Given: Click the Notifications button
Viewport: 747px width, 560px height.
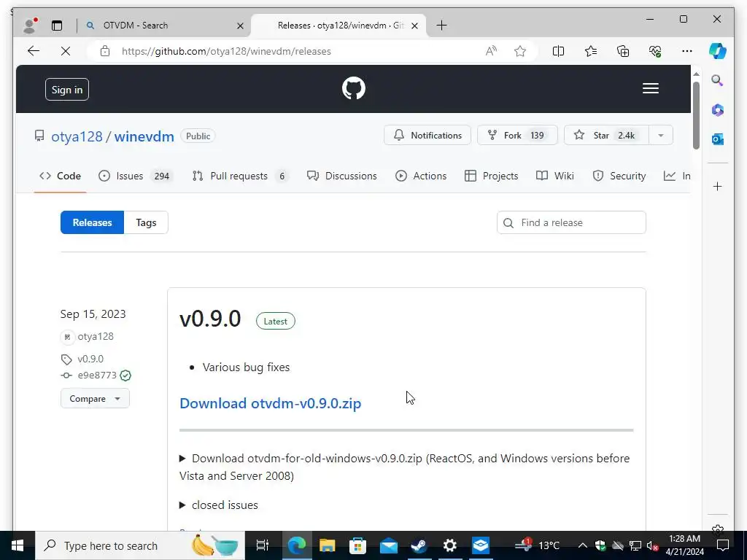Looking at the screenshot, I should (427, 135).
